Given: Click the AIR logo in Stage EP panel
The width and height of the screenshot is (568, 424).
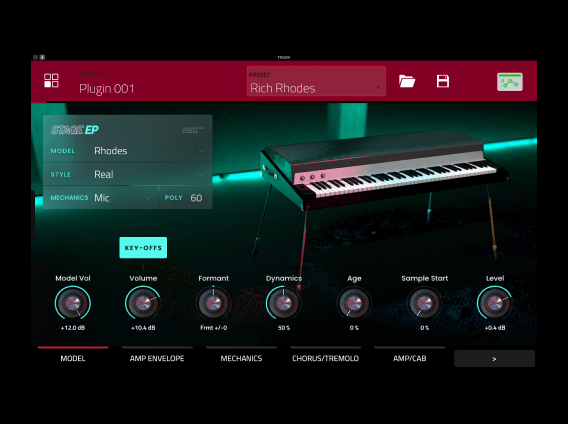Looking at the screenshot, I should tap(193, 130).
